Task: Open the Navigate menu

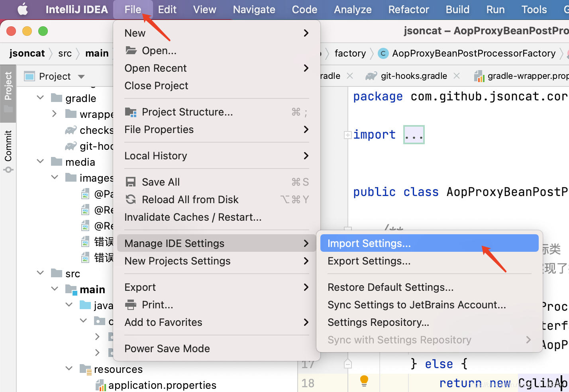Action: click(x=254, y=9)
